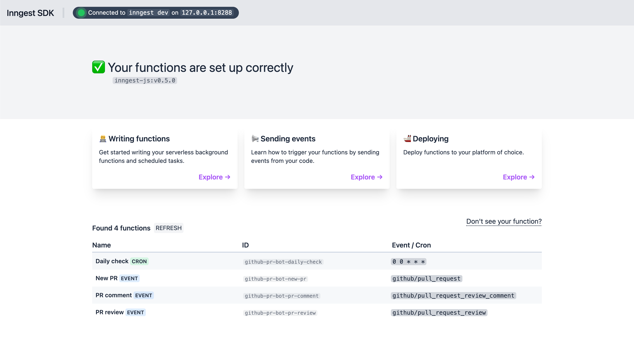Select the PR review function name
The image size is (634, 364).
coord(109,312)
